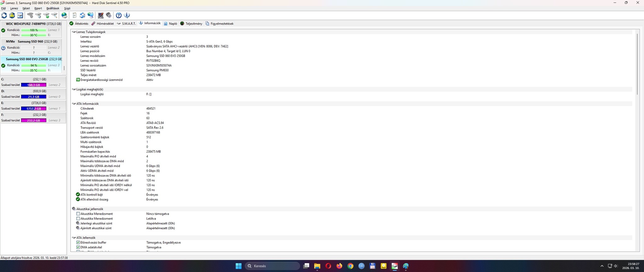Click the LBA szektorok value 488397168
This screenshot has height=272, width=644.
[153, 133]
